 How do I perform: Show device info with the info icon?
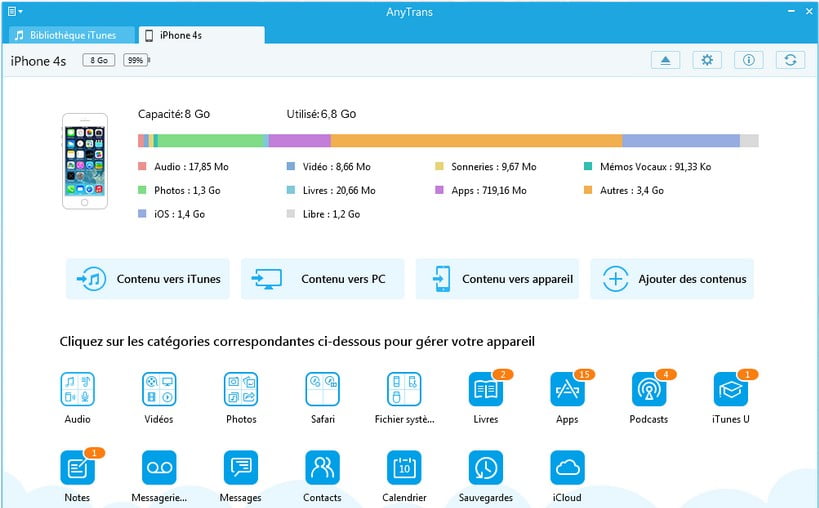(x=748, y=60)
